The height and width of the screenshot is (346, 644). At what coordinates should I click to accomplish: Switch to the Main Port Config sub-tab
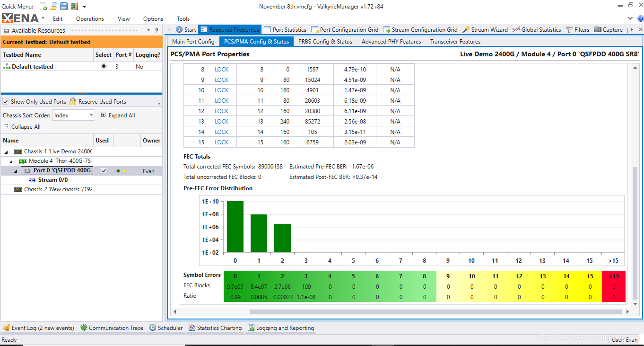point(193,41)
